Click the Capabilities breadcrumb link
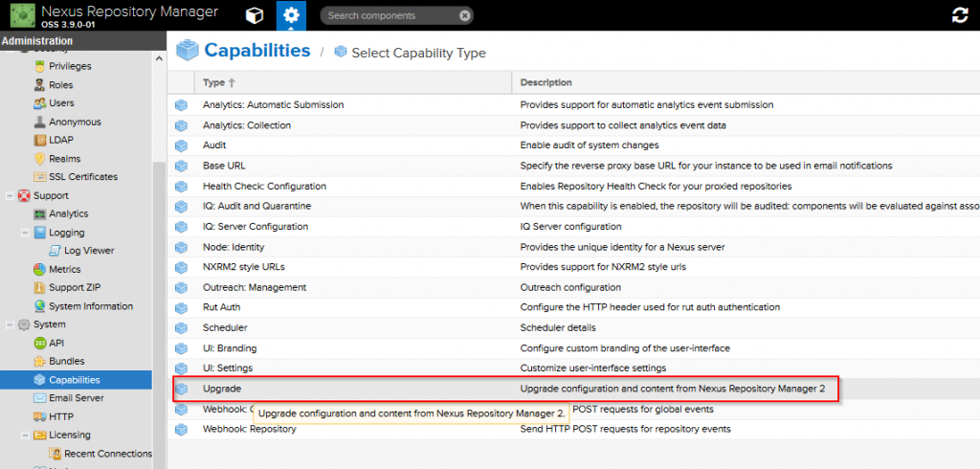The image size is (980, 469). [257, 51]
